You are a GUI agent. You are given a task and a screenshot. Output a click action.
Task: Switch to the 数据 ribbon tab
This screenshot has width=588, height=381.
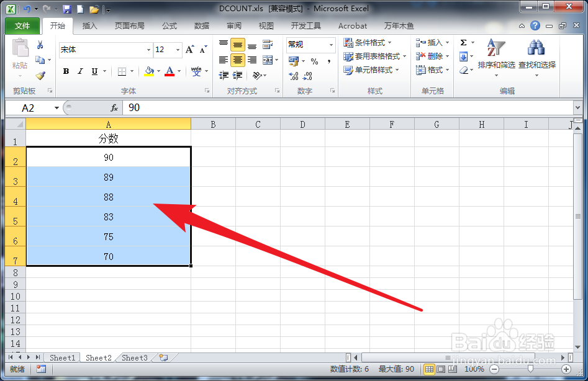pos(202,26)
